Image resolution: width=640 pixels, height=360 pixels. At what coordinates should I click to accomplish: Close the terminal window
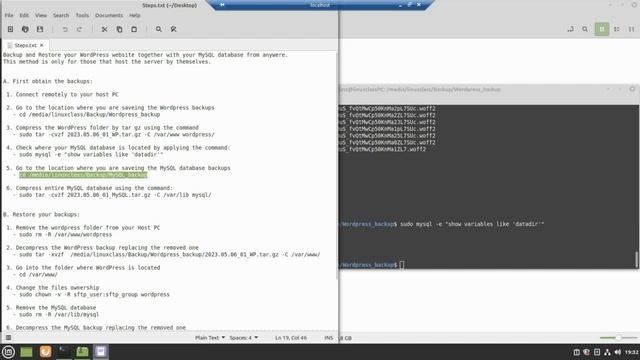pyautogui.click(x=632, y=89)
